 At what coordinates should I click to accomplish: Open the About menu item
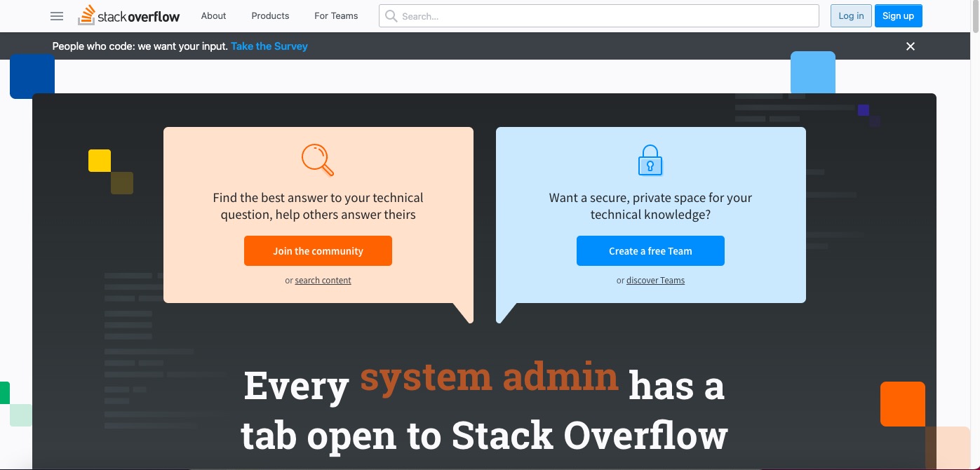(x=213, y=15)
